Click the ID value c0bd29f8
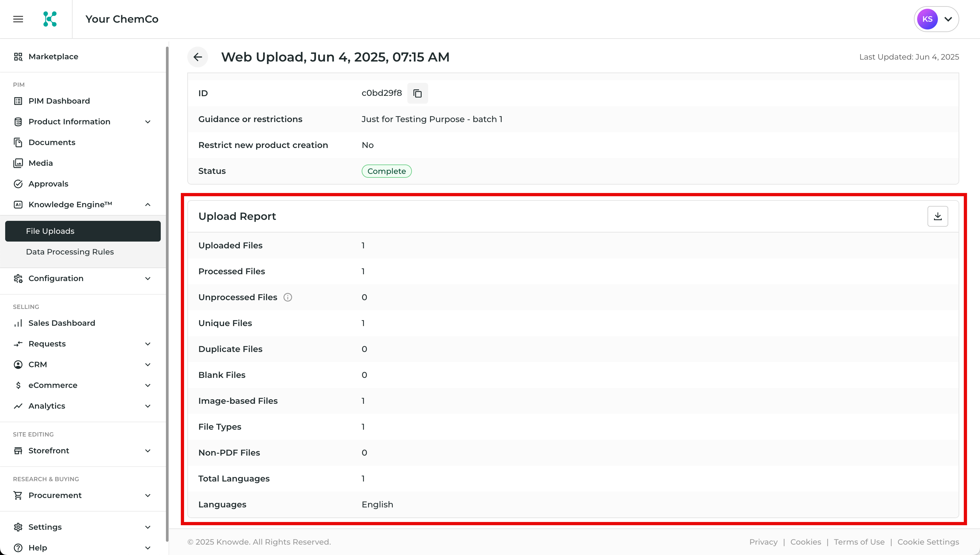 (x=381, y=93)
